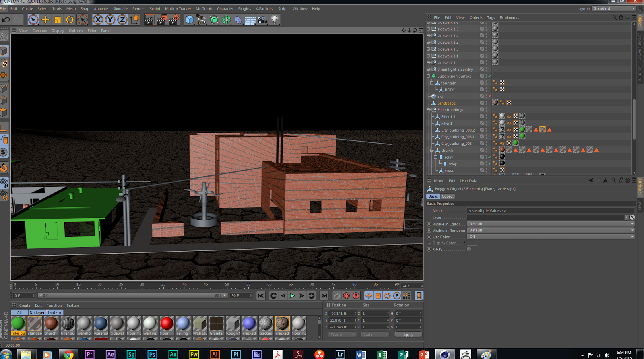644x359 pixels.
Task: Toggle layer visibility box for fountain row
Action: point(482,83)
